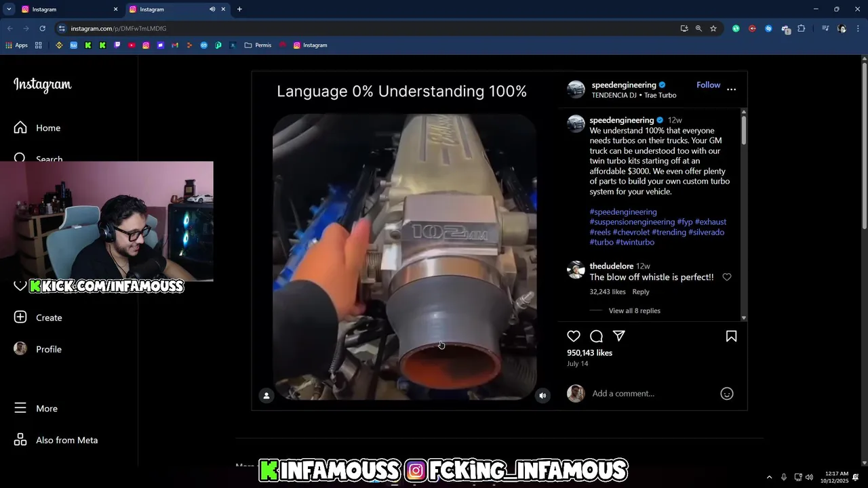Open the 12:17 AM clock in taskbar
868x488 pixels.
click(x=834, y=477)
